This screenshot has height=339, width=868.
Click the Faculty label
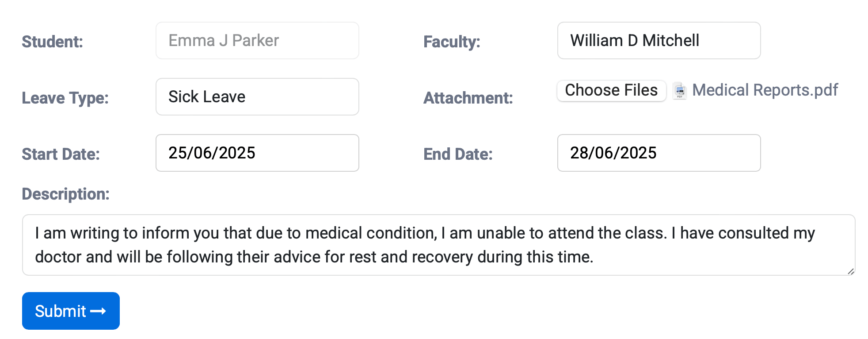452,42
